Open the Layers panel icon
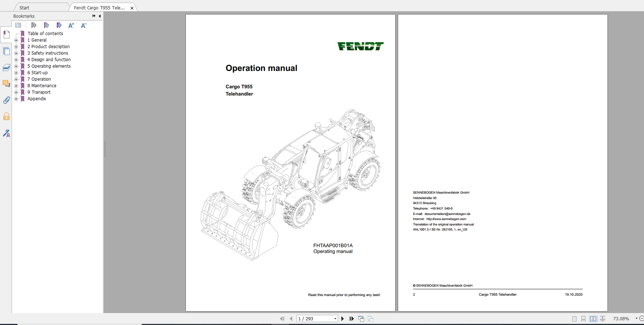Viewport: 644px width, 325px height. click(x=7, y=68)
